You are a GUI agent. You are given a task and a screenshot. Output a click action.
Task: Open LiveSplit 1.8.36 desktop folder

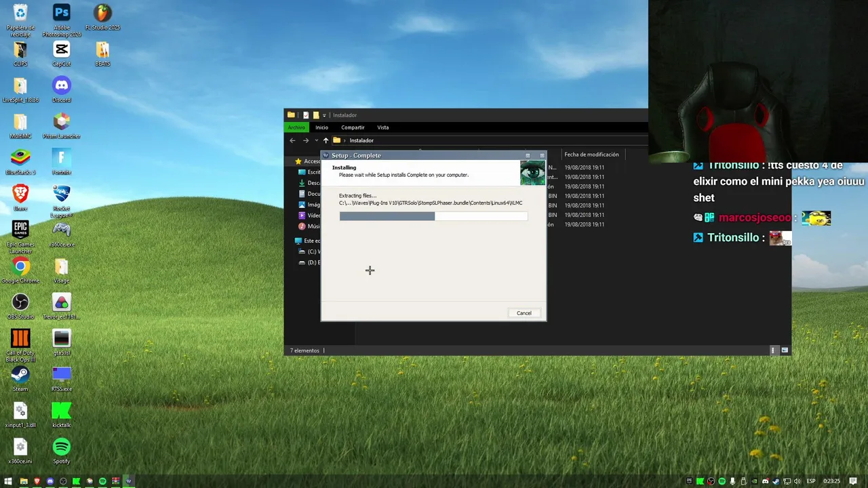pyautogui.click(x=20, y=90)
